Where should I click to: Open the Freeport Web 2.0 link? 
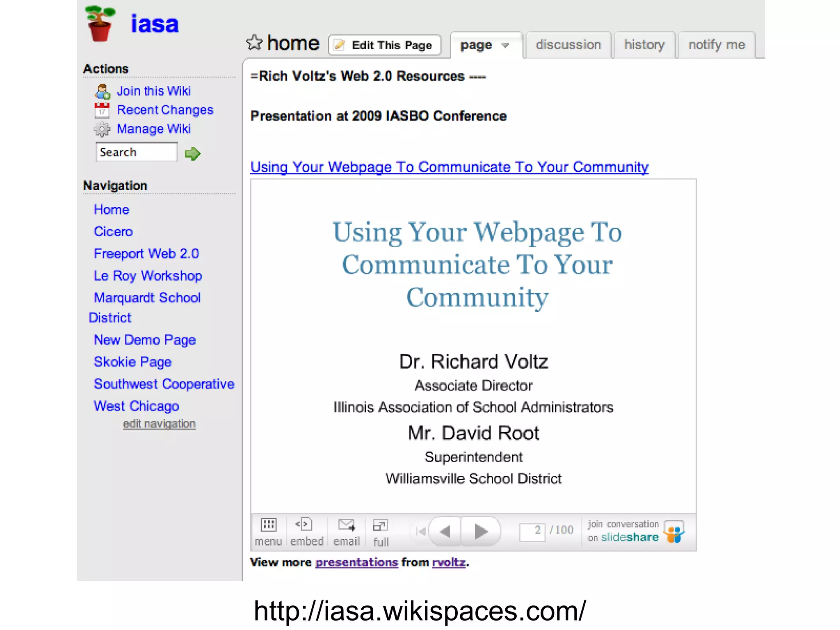tap(146, 253)
